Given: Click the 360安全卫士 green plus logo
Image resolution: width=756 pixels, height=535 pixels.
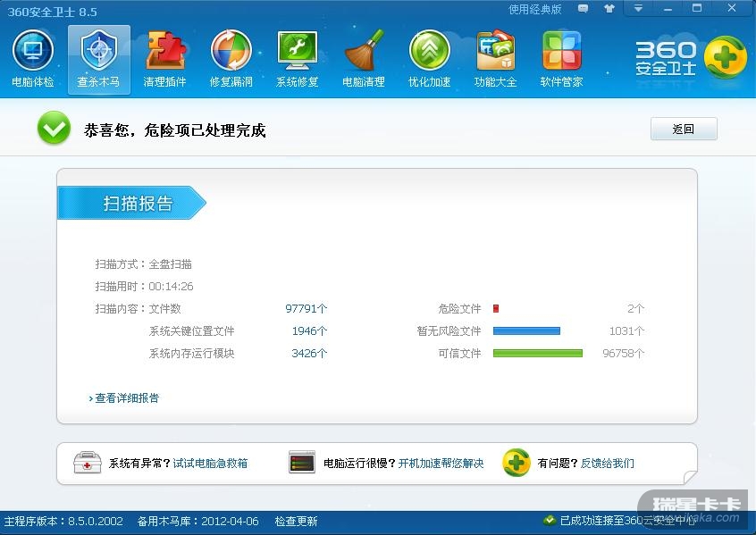Looking at the screenshot, I should coord(725,57).
